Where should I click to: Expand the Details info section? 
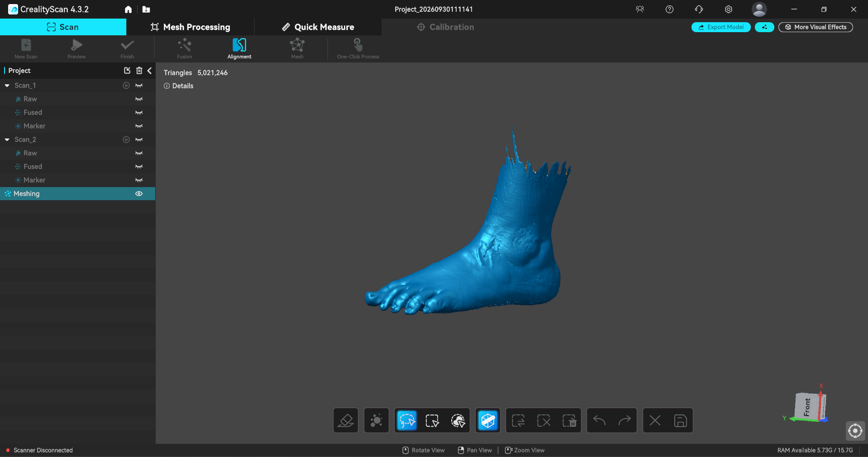tap(179, 86)
